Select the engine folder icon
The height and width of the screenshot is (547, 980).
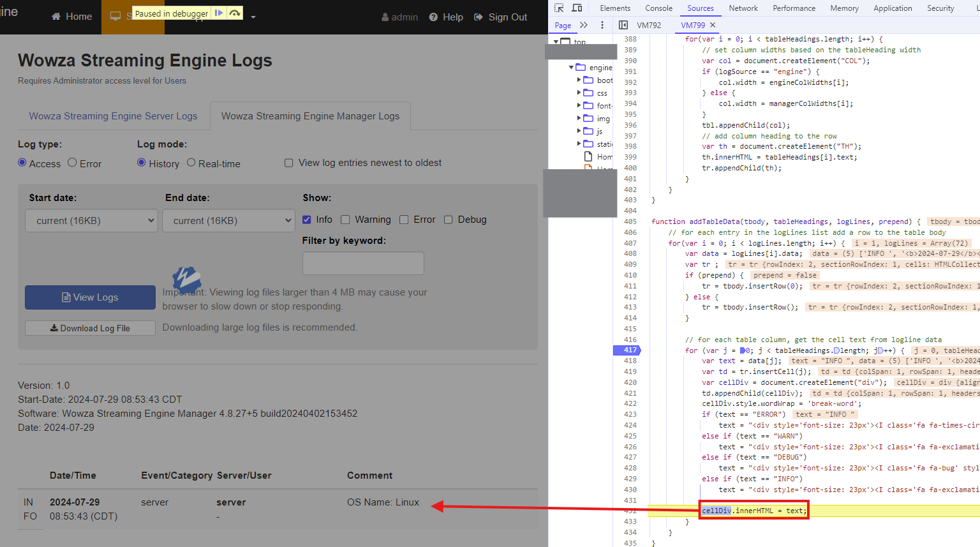[581, 67]
